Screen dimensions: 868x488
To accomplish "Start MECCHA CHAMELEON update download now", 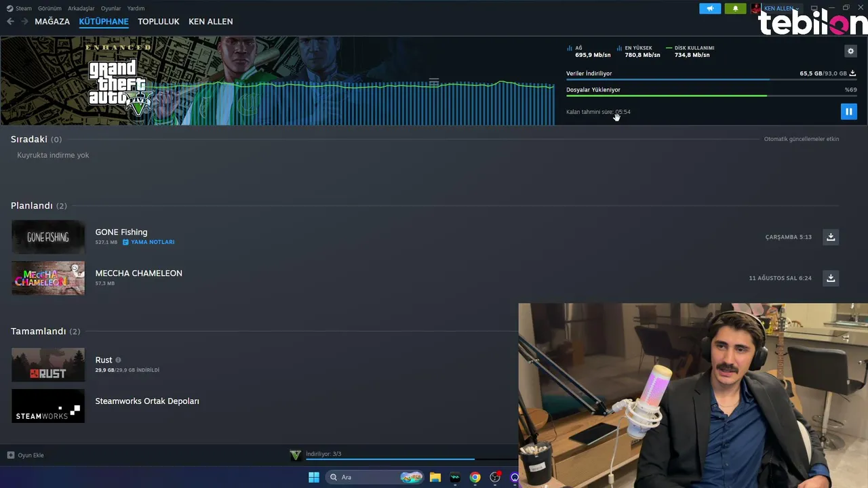I will [x=831, y=278].
